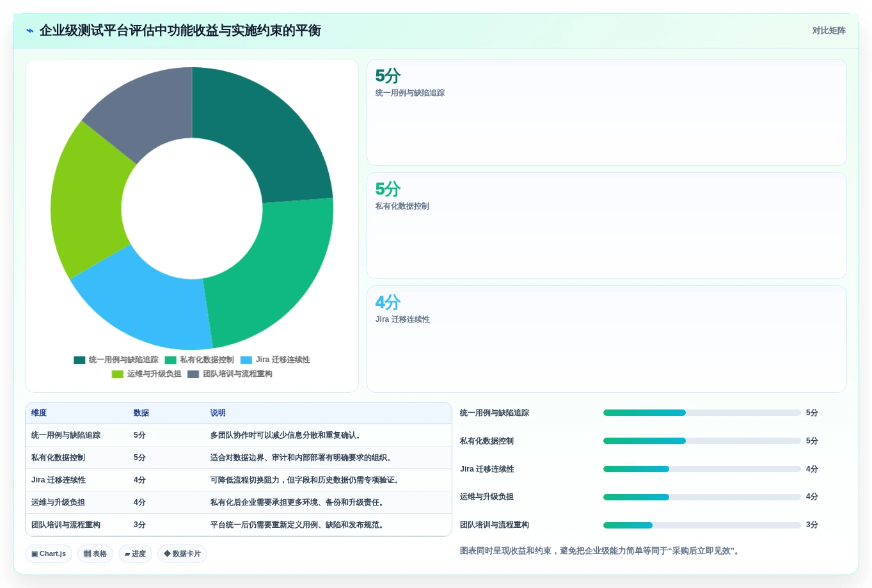Click the Chart.js tag chip
The height and width of the screenshot is (588, 872).
[x=49, y=554]
